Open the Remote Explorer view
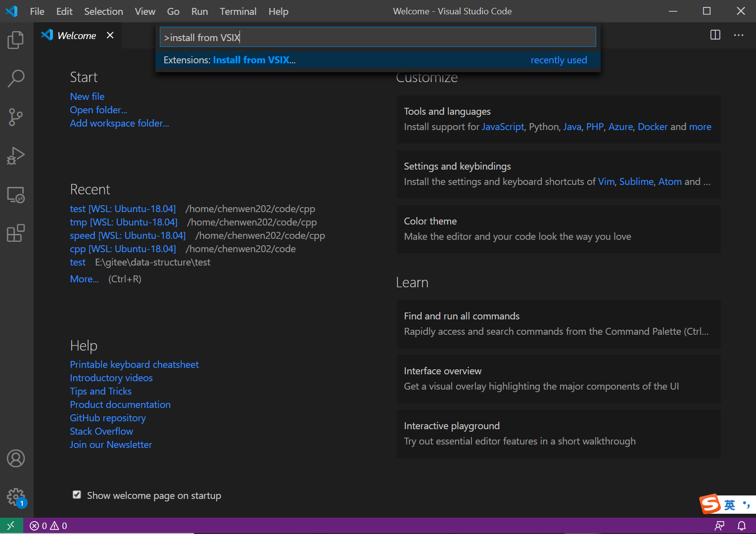 15,195
